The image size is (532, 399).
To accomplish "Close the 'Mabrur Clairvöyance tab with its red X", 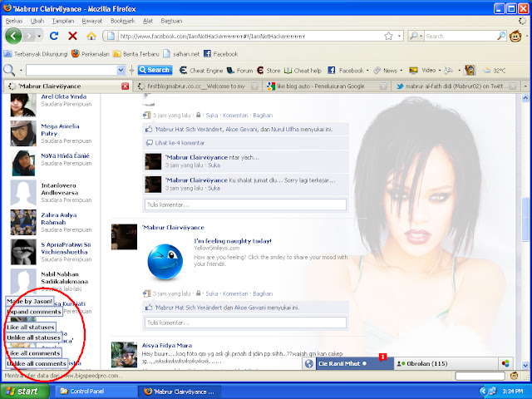I will point(126,86).
